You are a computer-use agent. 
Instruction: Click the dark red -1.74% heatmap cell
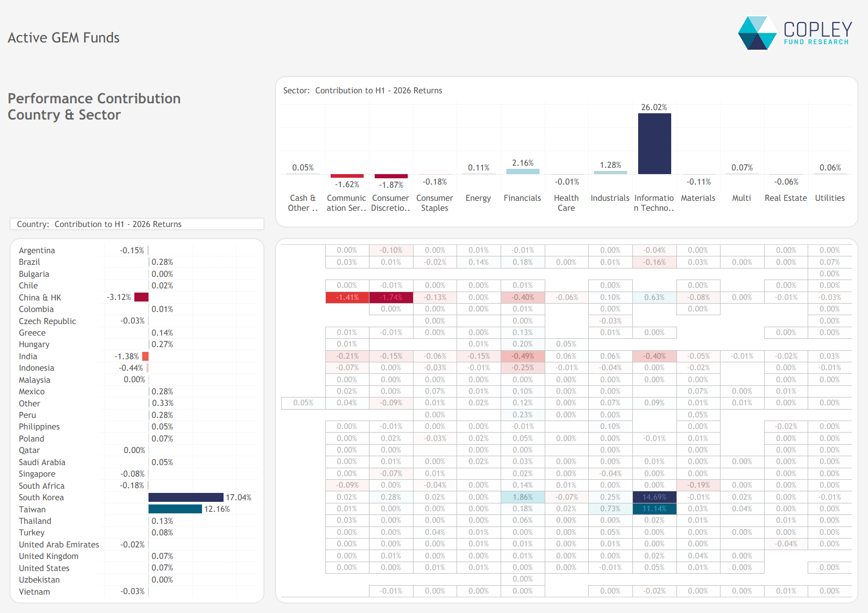click(391, 297)
